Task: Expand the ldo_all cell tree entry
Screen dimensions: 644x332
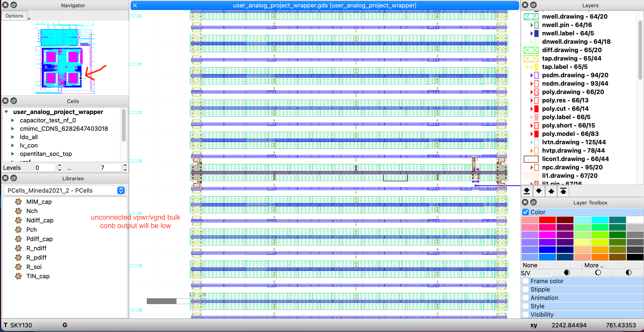Action: [13, 137]
